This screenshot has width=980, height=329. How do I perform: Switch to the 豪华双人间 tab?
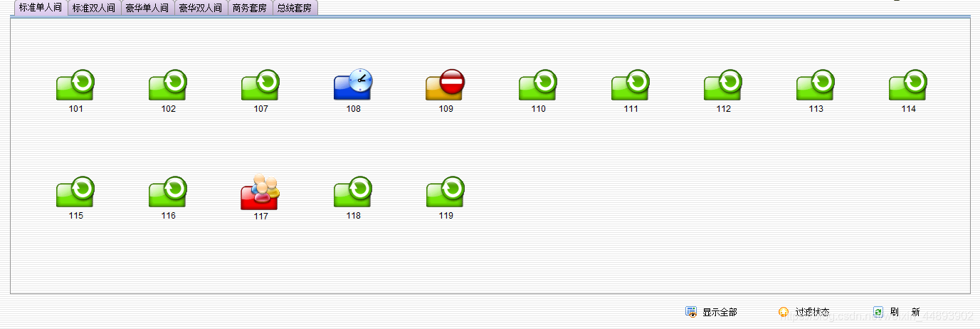tap(201, 9)
